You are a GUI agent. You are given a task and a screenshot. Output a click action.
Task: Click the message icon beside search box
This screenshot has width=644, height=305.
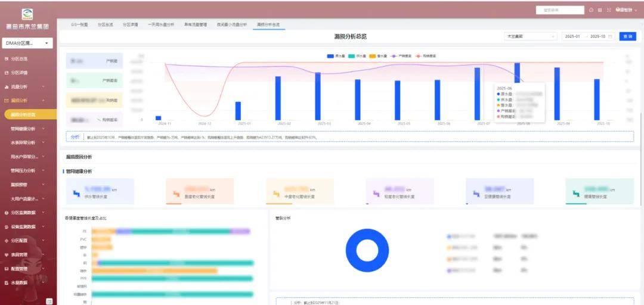591,10
